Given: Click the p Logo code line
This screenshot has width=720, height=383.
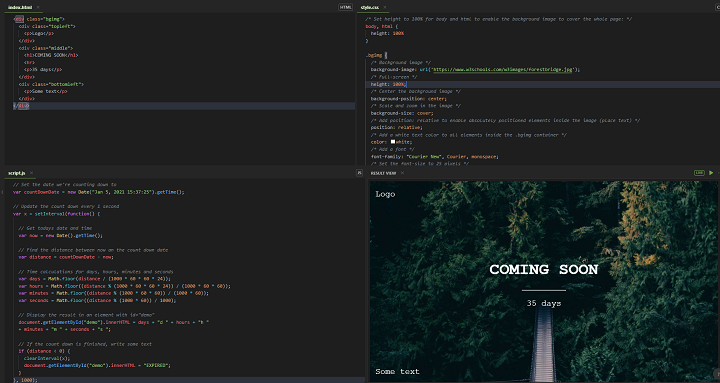Looking at the screenshot, I should pos(39,34).
